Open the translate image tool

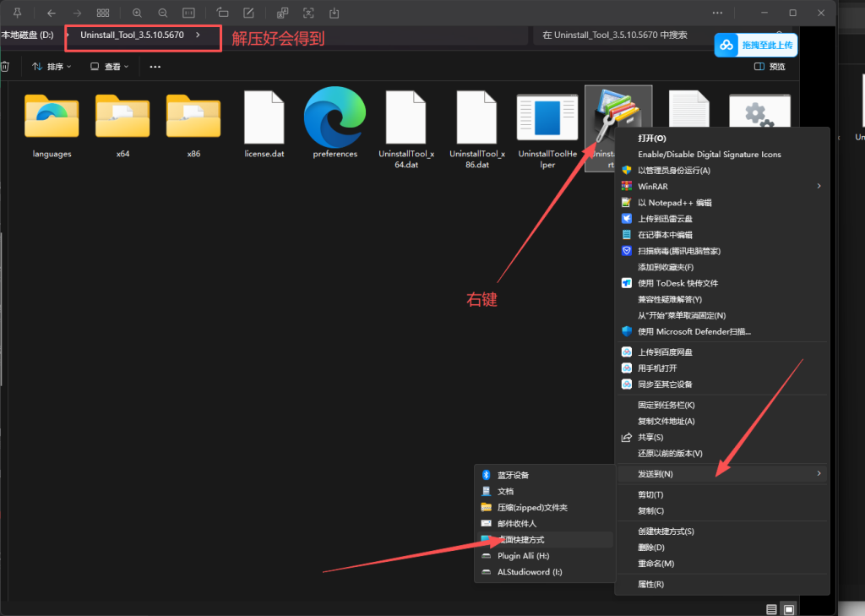click(282, 13)
